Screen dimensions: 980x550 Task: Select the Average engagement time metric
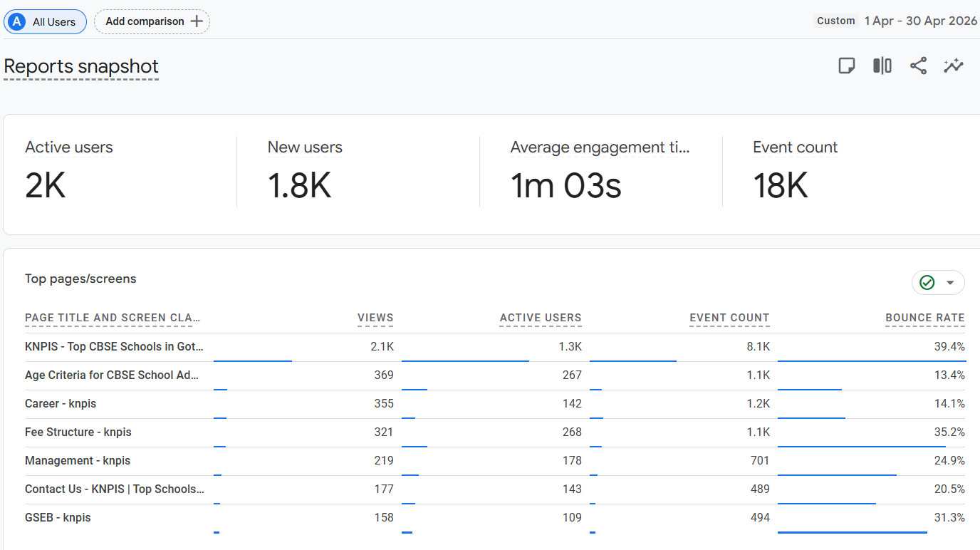click(x=600, y=172)
